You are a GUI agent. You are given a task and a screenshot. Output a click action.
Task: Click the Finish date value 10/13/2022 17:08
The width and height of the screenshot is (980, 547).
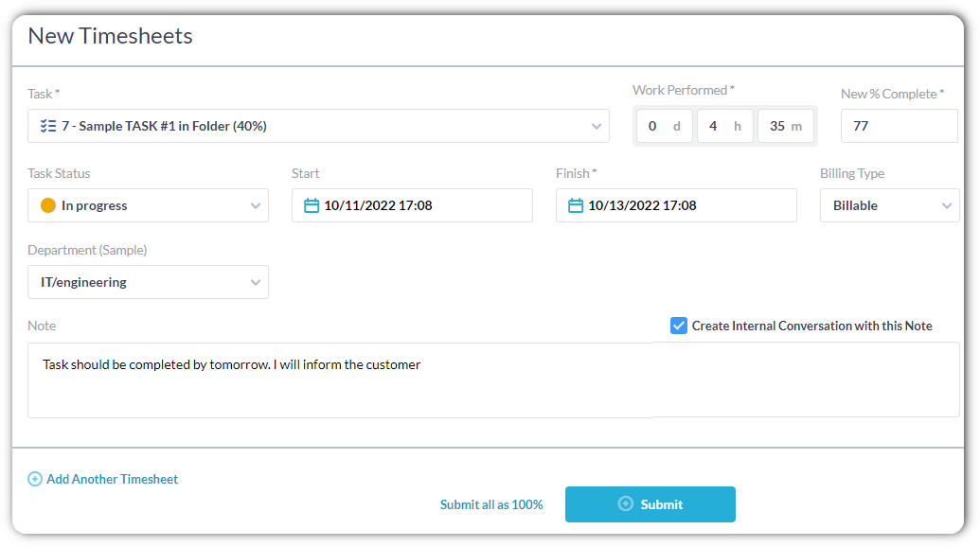(x=642, y=205)
